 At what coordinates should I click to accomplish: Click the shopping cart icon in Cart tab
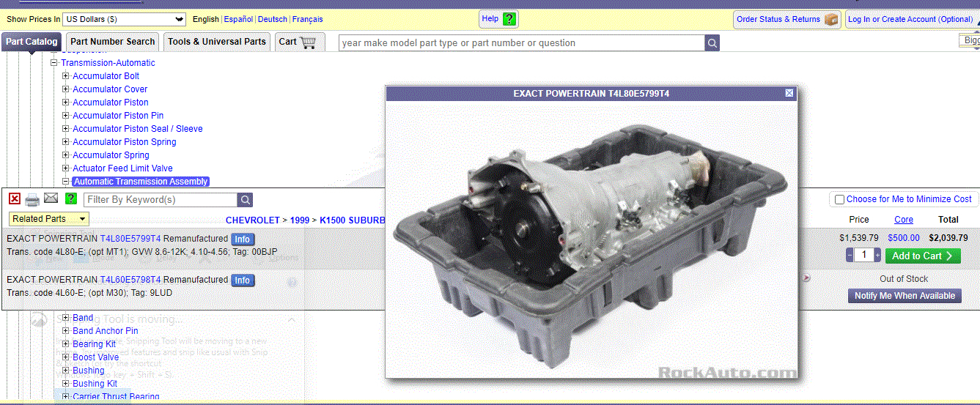coord(308,42)
